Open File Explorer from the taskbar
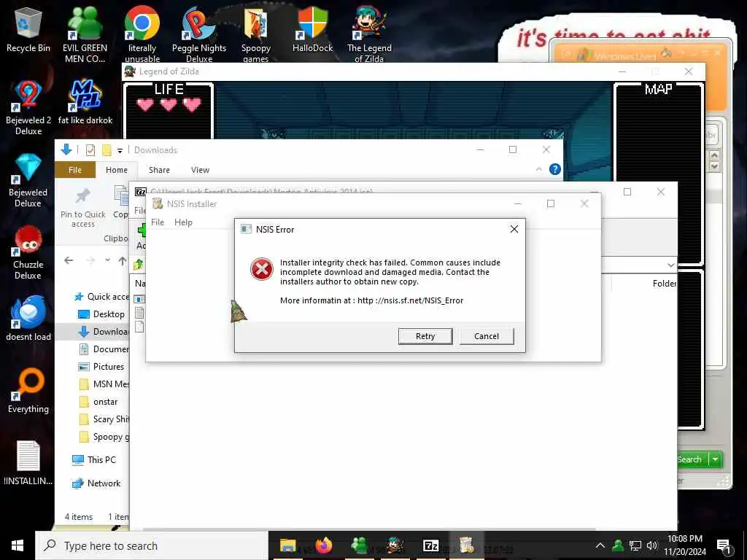This screenshot has height=560, width=747. pos(287,545)
